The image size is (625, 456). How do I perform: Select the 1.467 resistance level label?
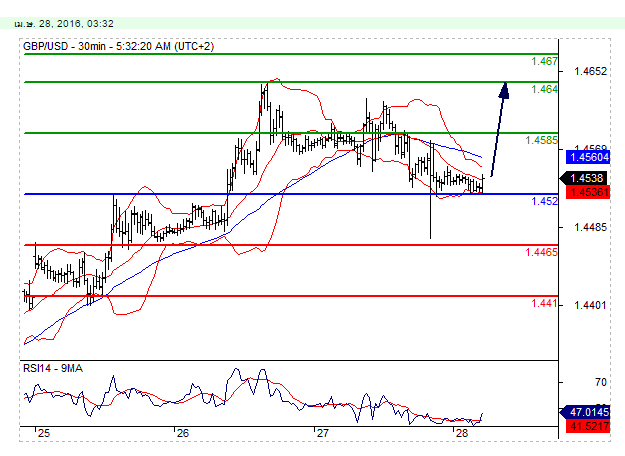click(x=544, y=61)
